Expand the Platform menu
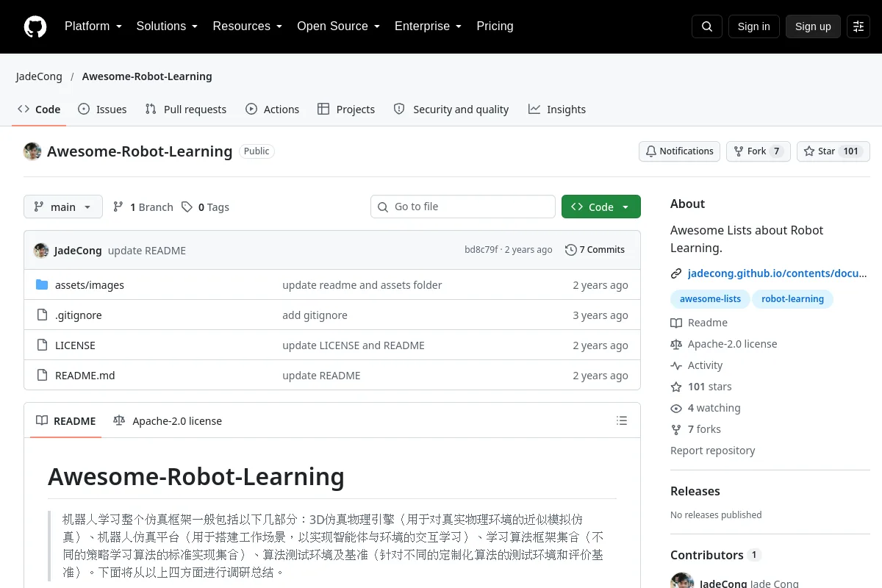The image size is (882, 588). pos(93,26)
